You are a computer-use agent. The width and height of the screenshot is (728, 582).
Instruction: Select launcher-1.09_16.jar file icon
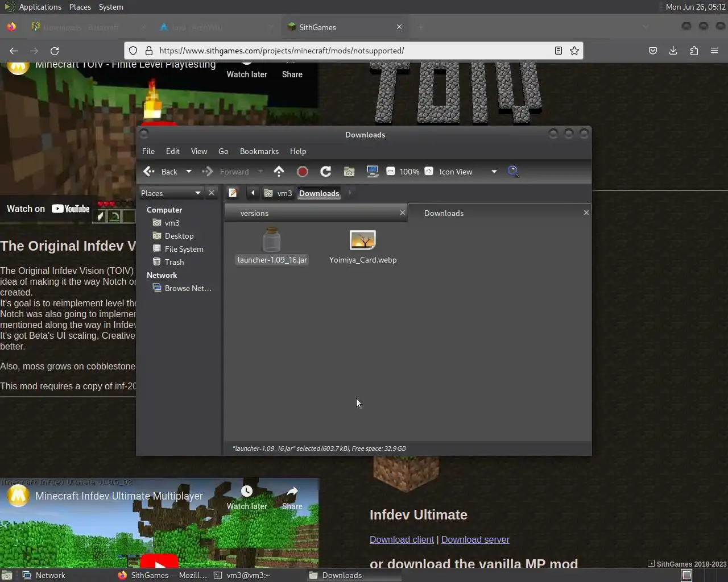[272, 240]
